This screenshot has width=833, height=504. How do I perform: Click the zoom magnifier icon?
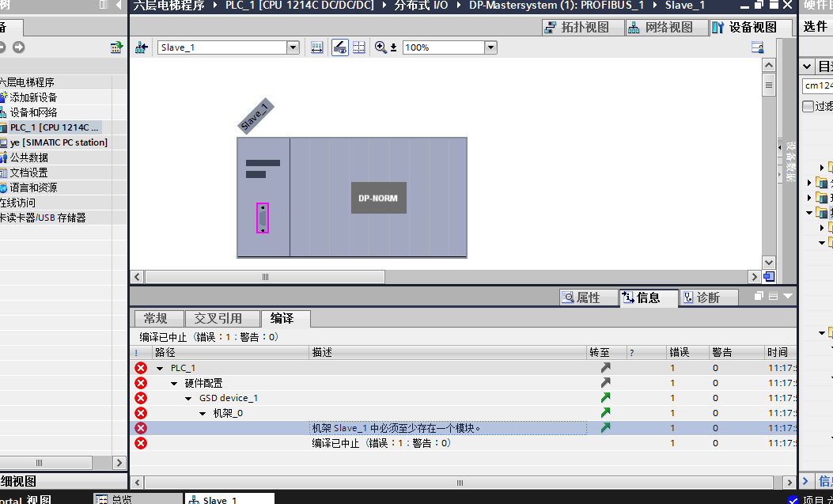(x=381, y=47)
